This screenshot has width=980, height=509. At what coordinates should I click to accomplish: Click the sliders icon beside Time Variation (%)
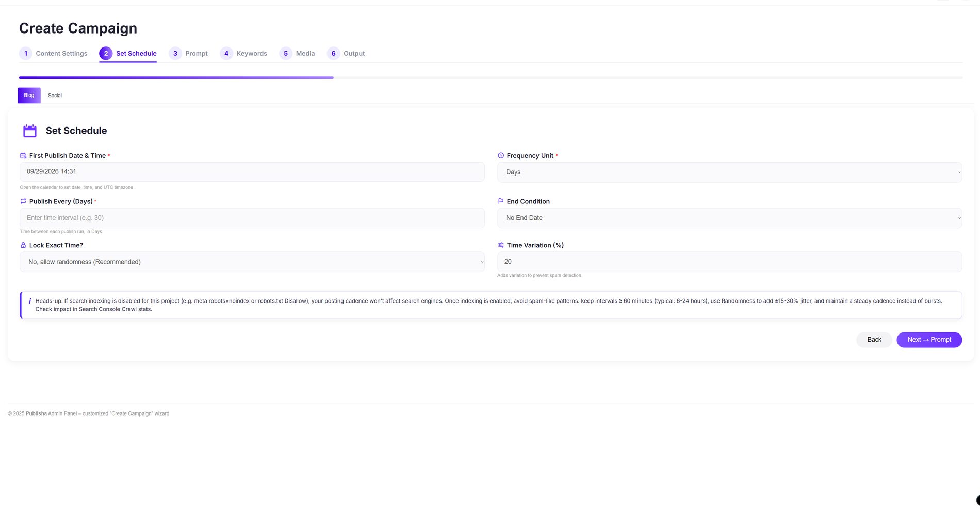(501, 245)
